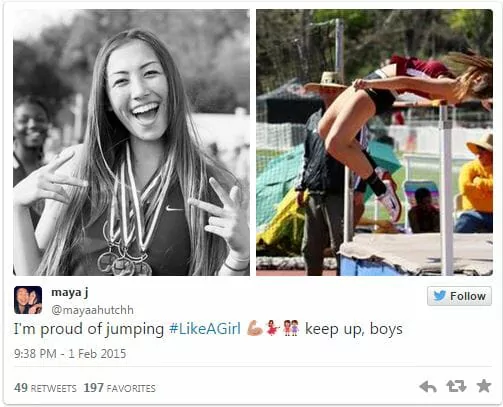
Task: Enlarge the black-and-white smiling photo
Action: [131, 142]
